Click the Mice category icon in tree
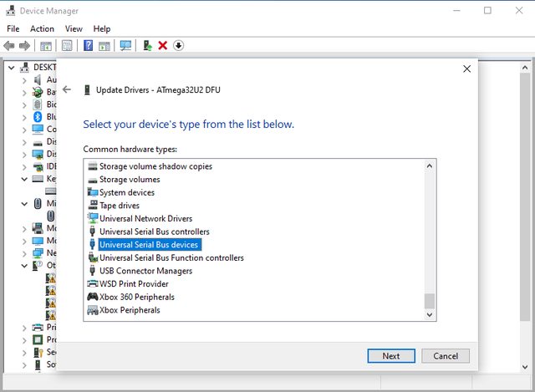 click(38, 203)
